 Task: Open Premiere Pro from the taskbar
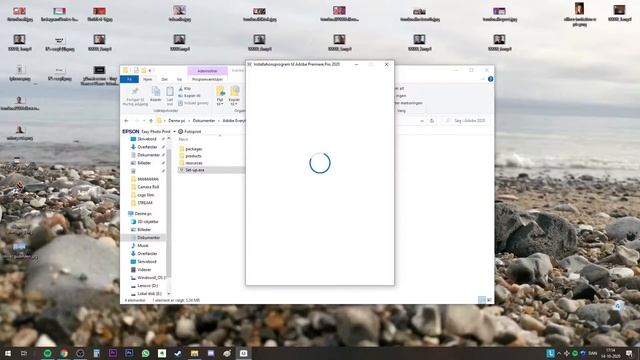pyautogui.click(x=113, y=353)
